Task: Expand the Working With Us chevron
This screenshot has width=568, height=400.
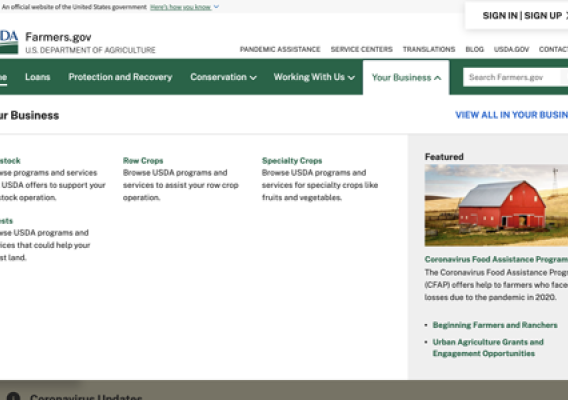Action: [351, 78]
